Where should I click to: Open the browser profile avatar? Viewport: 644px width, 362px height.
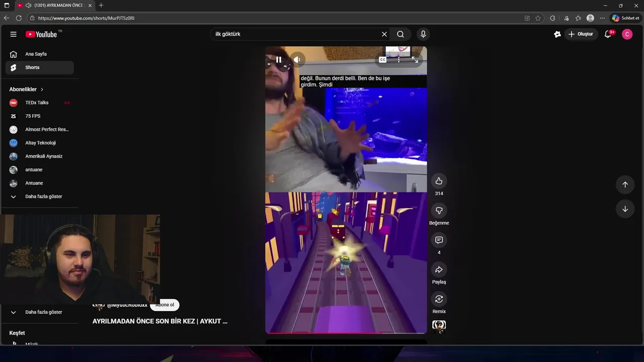[x=590, y=18]
